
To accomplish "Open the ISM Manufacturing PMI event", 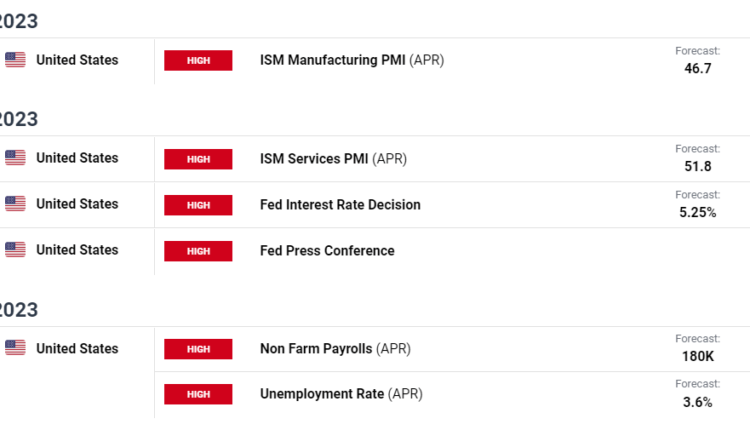I will (332, 60).
